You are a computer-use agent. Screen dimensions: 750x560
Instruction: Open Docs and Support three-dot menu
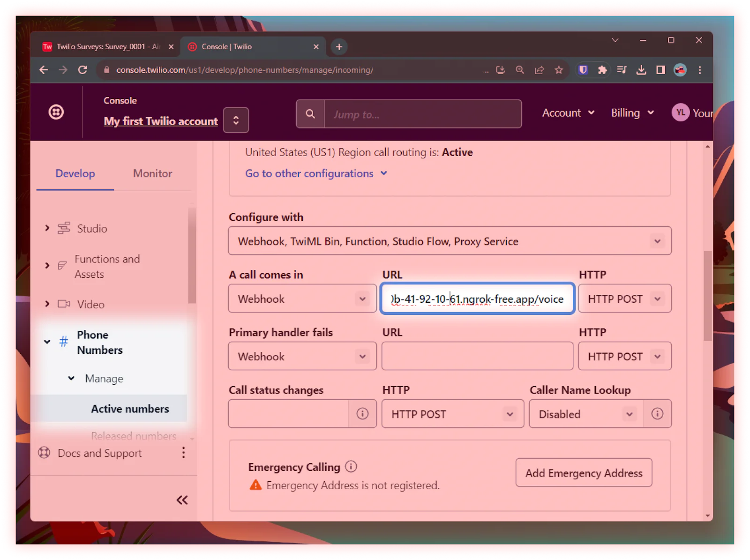point(183,453)
